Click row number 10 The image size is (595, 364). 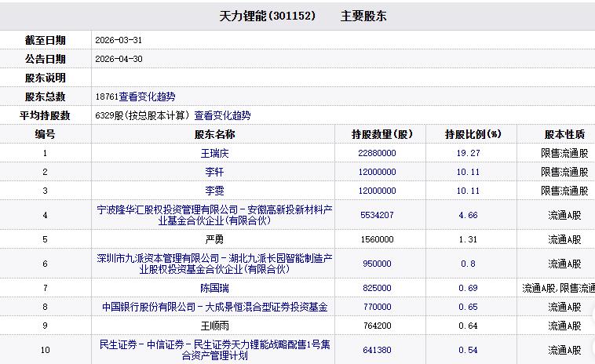[46, 350]
